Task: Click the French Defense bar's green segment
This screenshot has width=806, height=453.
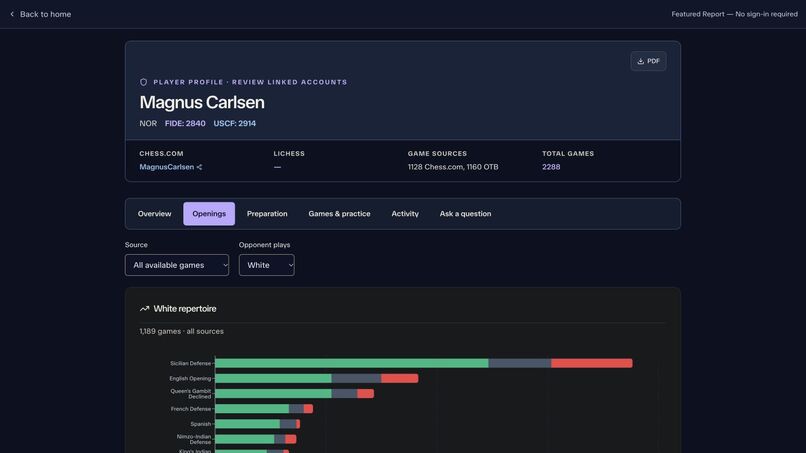Action: [252, 409]
